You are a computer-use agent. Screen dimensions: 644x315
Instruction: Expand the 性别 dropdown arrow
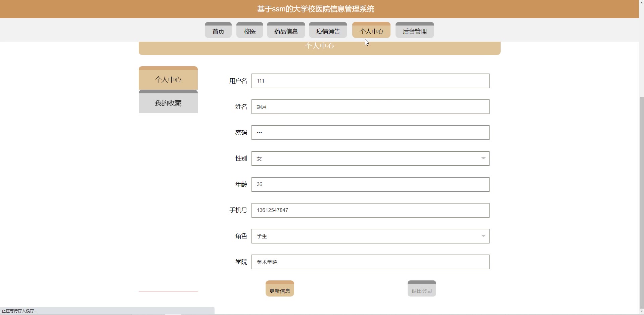483,159
